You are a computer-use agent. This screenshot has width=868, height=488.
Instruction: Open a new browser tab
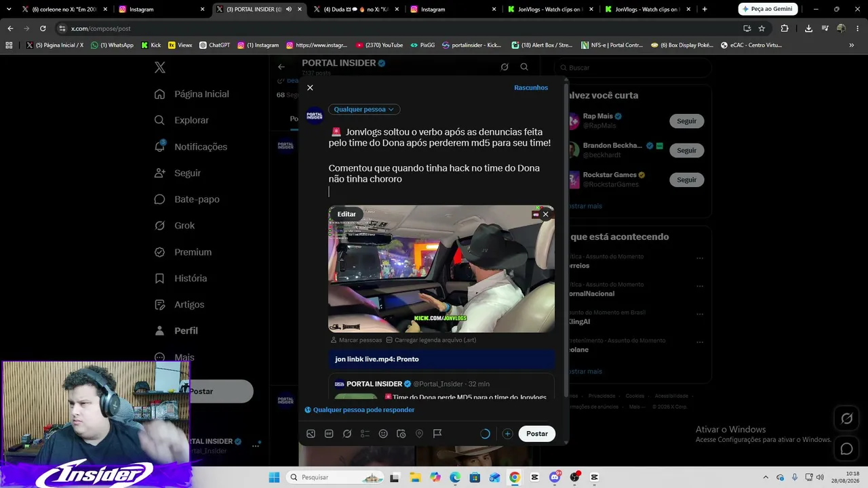(705, 9)
